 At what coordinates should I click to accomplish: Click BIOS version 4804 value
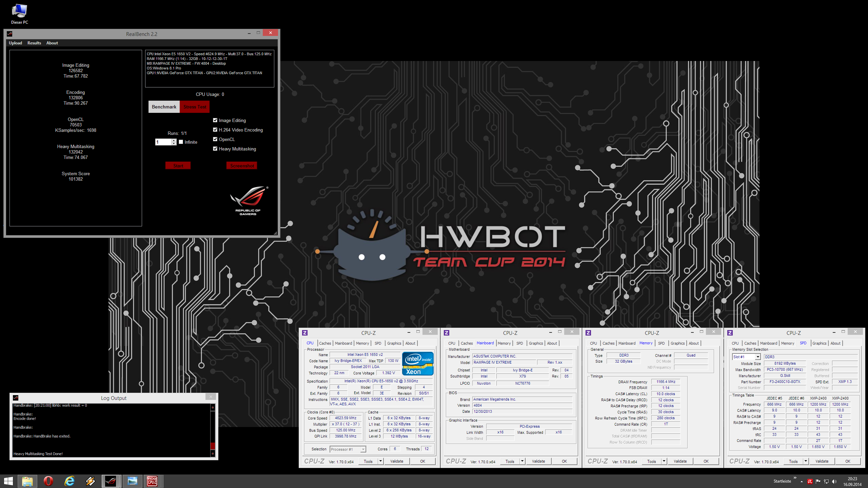(x=522, y=405)
